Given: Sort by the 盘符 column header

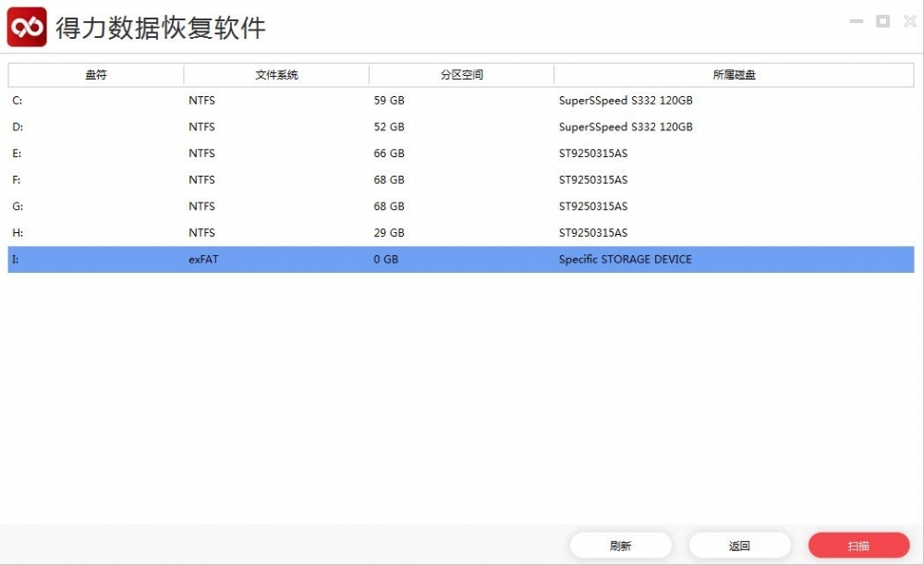Looking at the screenshot, I should point(95,74).
